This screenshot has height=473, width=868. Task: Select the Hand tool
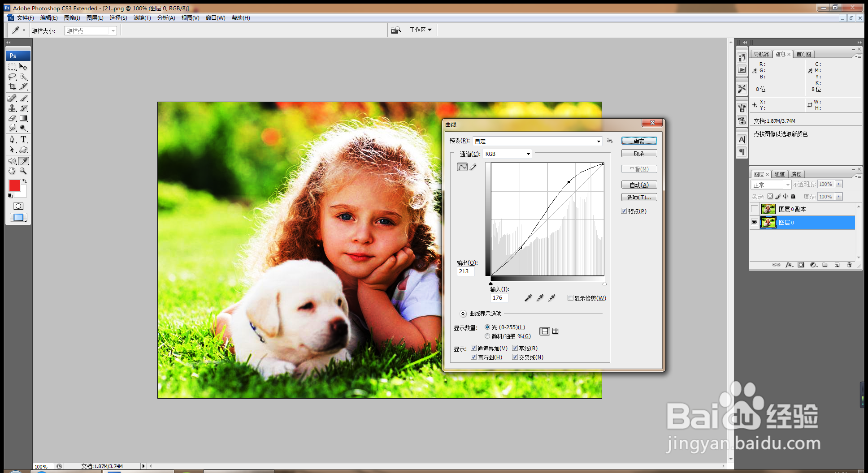pyautogui.click(x=12, y=171)
